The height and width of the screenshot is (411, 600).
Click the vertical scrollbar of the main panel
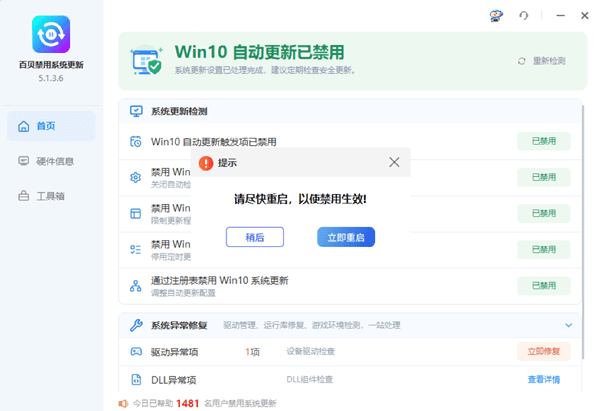coord(583,232)
